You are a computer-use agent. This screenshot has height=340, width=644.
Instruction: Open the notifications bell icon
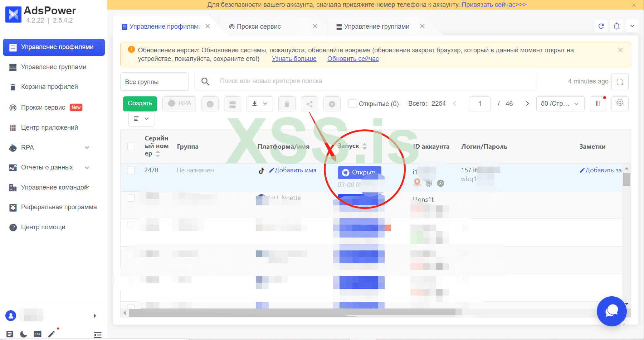click(617, 26)
